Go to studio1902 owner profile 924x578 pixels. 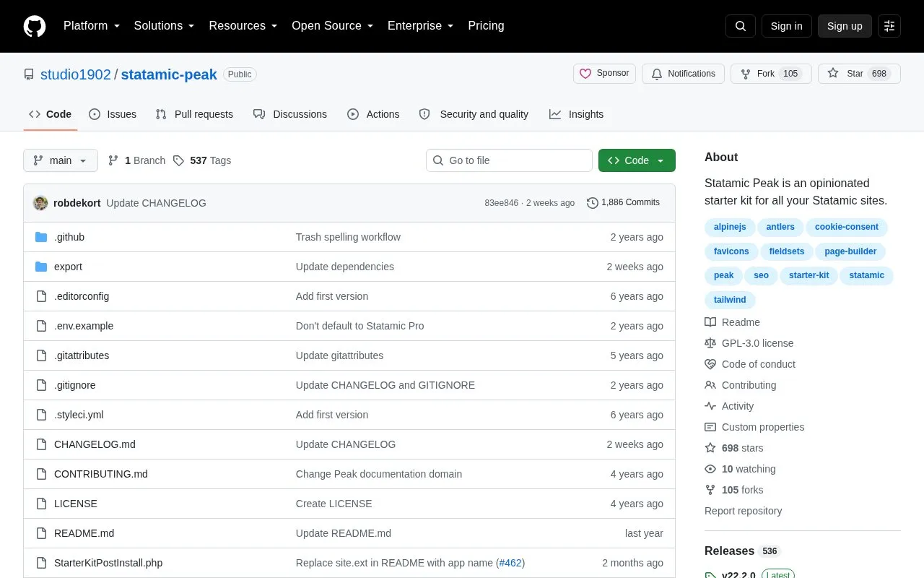[x=76, y=74]
